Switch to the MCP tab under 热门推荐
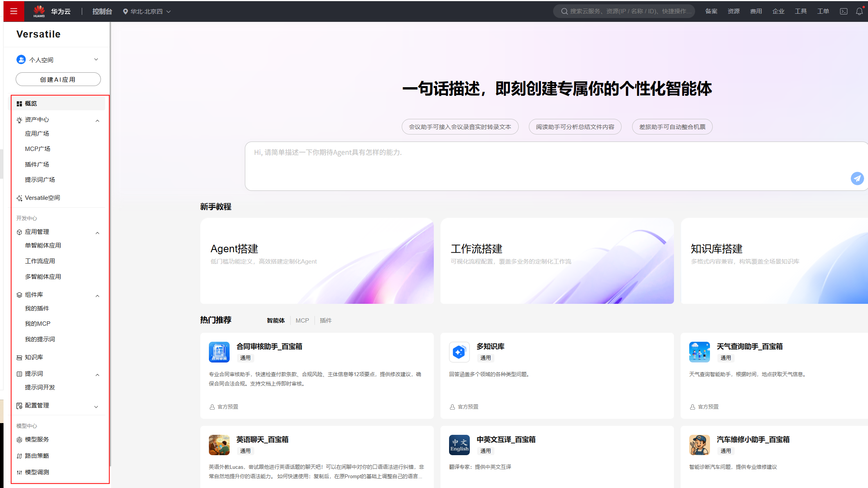This screenshot has width=868, height=488. (x=302, y=321)
